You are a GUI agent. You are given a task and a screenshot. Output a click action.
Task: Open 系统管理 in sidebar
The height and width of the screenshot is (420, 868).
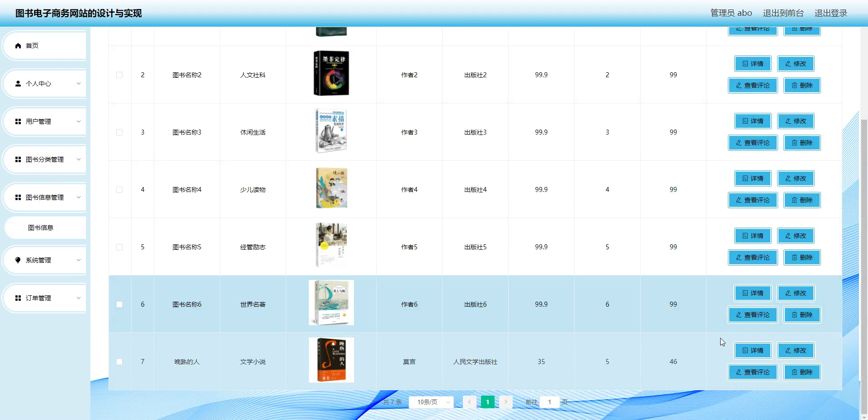click(44, 260)
